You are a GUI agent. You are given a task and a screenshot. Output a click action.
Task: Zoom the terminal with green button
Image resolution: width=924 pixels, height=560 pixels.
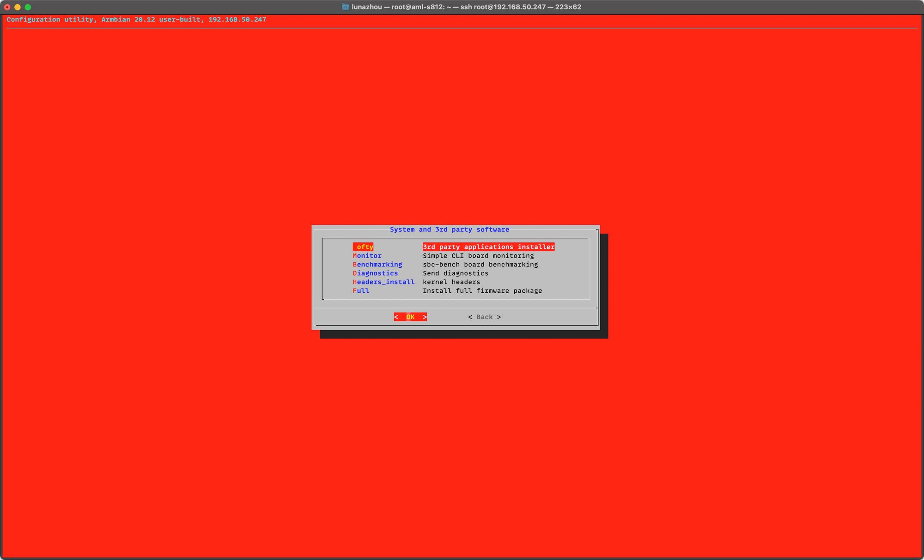28,7
